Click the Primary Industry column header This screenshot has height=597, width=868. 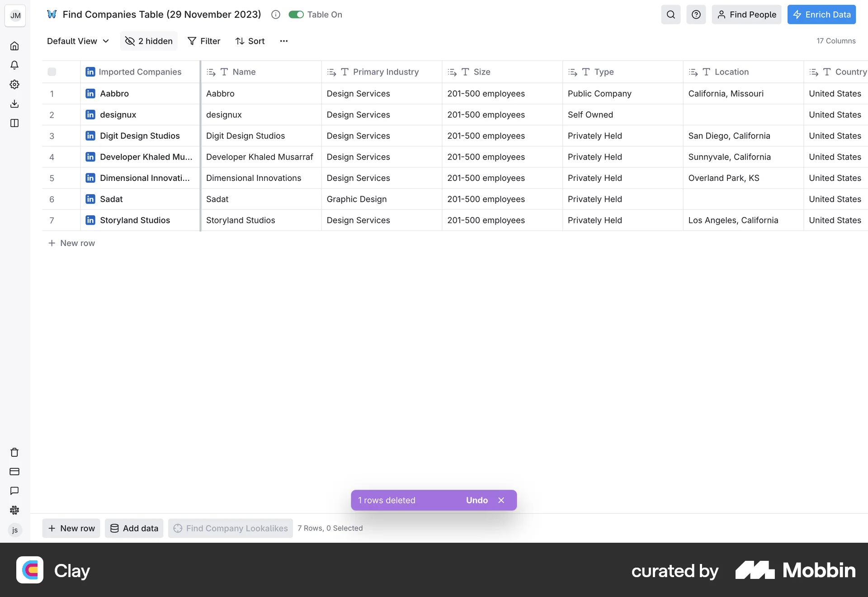point(385,72)
